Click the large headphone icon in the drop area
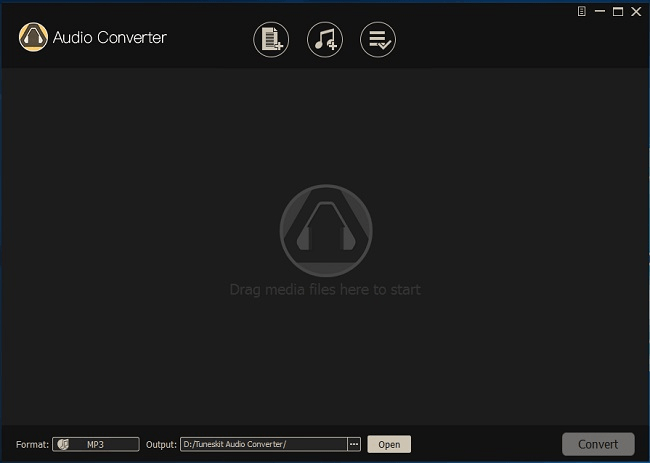The height and width of the screenshot is (463, 650). (325, 230)
